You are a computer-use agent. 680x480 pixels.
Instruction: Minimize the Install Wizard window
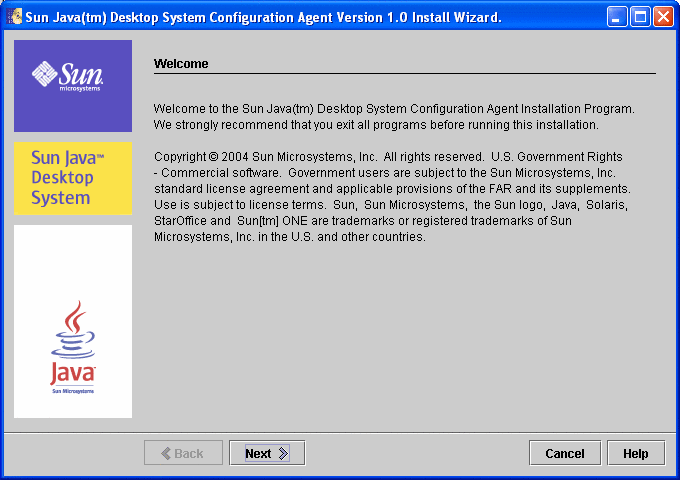pyautogui.click(x=617, y=17)
